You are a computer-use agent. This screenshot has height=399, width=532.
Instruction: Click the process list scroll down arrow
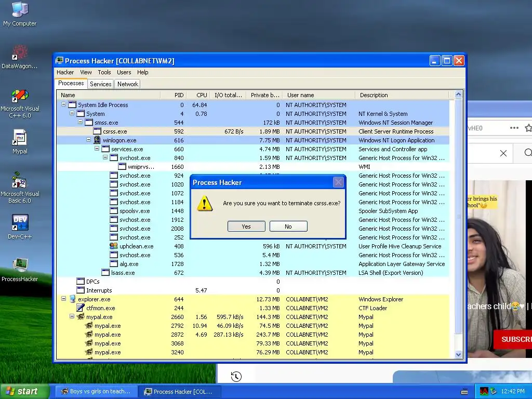click(x=458, y=354)
